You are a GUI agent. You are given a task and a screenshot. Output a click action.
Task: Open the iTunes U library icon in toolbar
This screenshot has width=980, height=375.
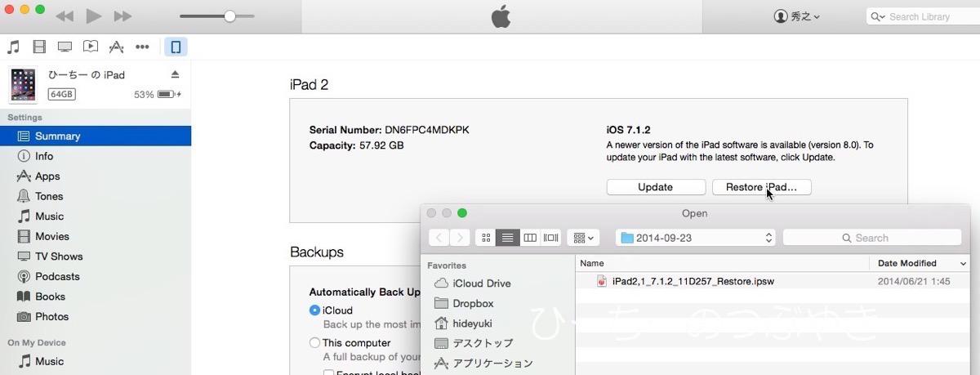91,47
